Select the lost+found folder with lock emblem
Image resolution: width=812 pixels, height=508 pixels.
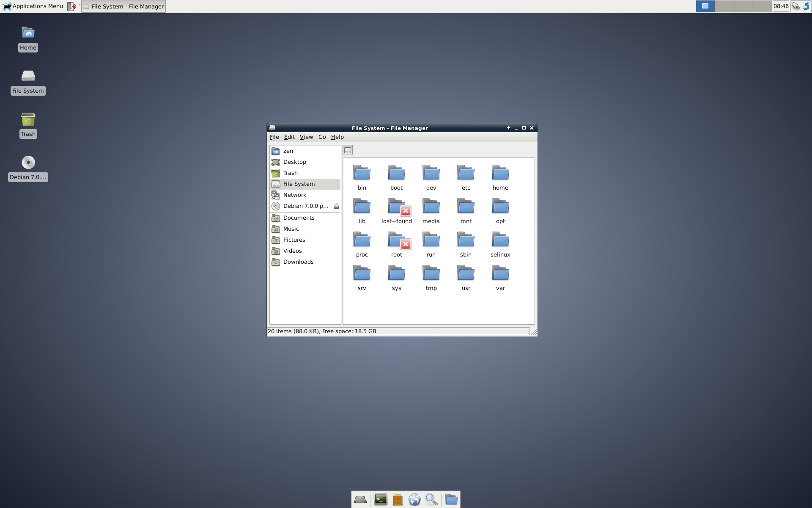(397, 207)
